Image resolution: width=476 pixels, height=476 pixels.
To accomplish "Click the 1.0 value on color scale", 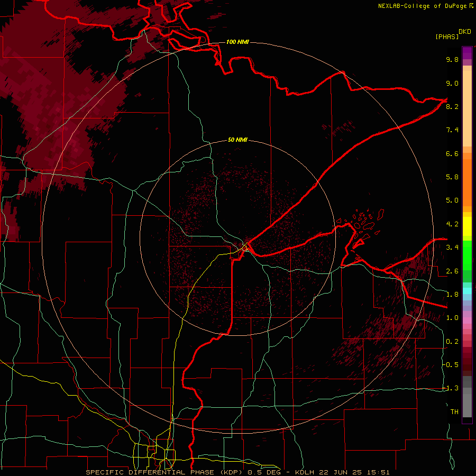I will tap(452, 318).
